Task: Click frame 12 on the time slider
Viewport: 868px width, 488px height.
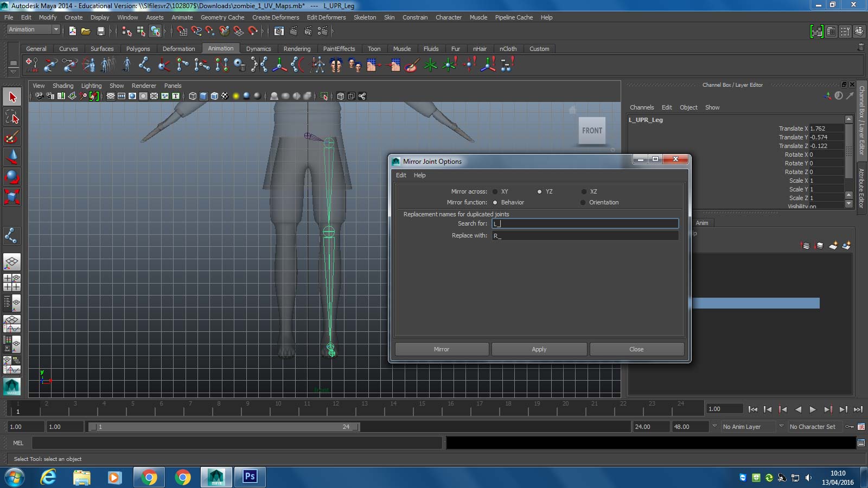Action: click(x=336, y=407)
